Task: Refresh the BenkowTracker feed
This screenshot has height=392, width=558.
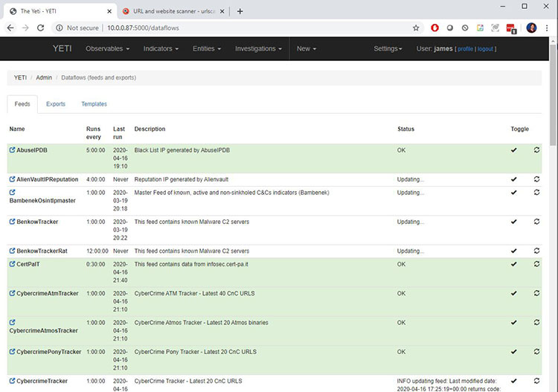Action: coord(536,222)
